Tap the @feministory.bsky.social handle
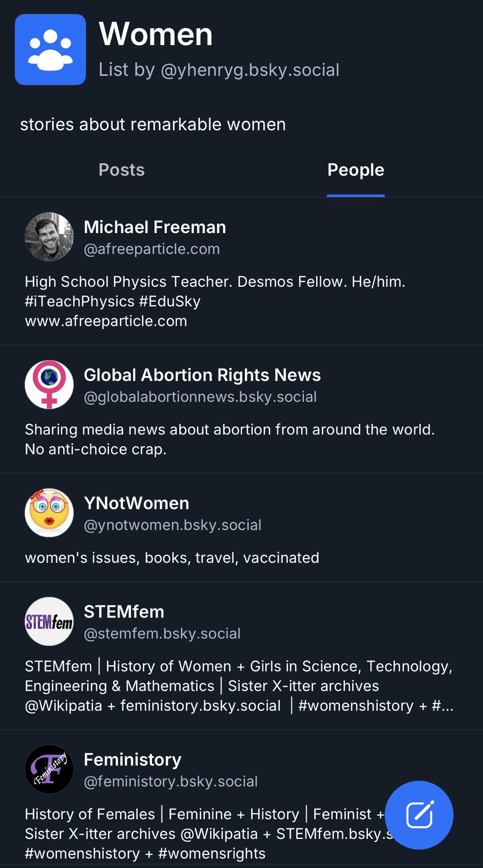The width and height of the screenshot is (483, 868). click(x=171, y=782)
